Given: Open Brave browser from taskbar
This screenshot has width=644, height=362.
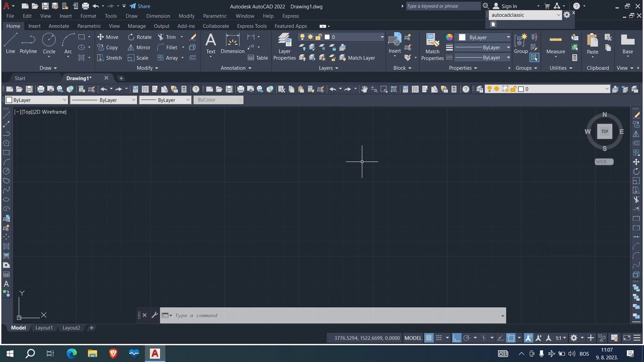Looking at the screenshot, I should click(113, 353).
